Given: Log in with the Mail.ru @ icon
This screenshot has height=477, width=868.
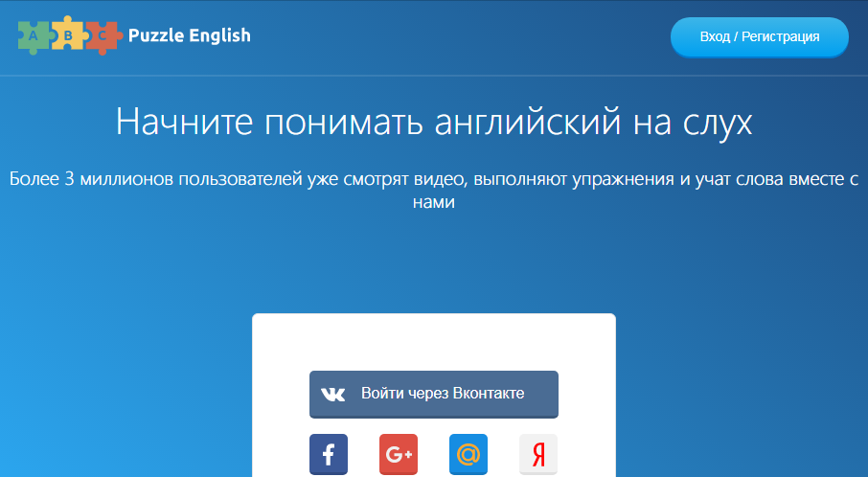Looking at the screenshot, I should (468, 454).
